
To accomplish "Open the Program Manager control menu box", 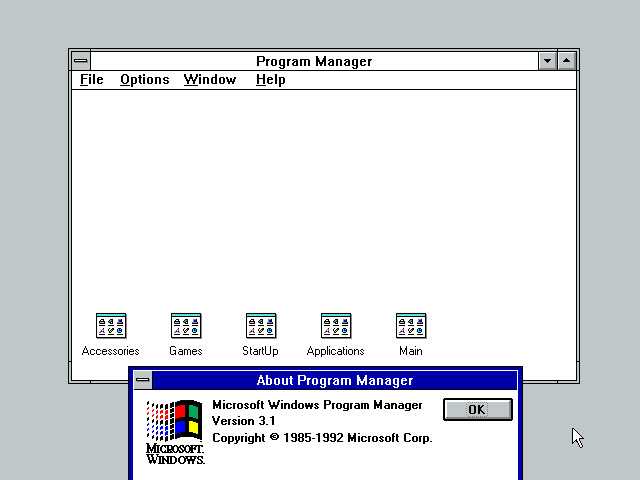I will click(x=81, y=61).
